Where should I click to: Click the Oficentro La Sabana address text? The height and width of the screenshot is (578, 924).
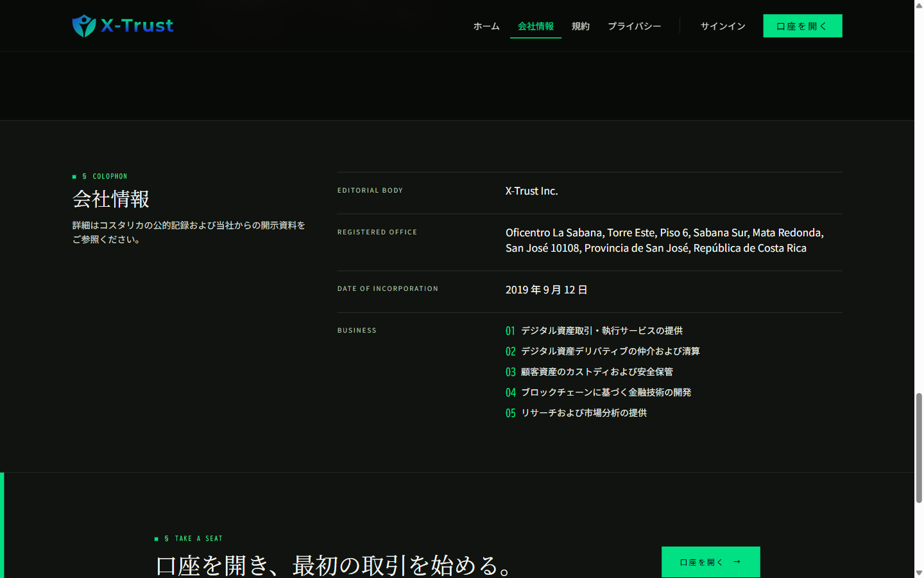[x=665, y=240]
